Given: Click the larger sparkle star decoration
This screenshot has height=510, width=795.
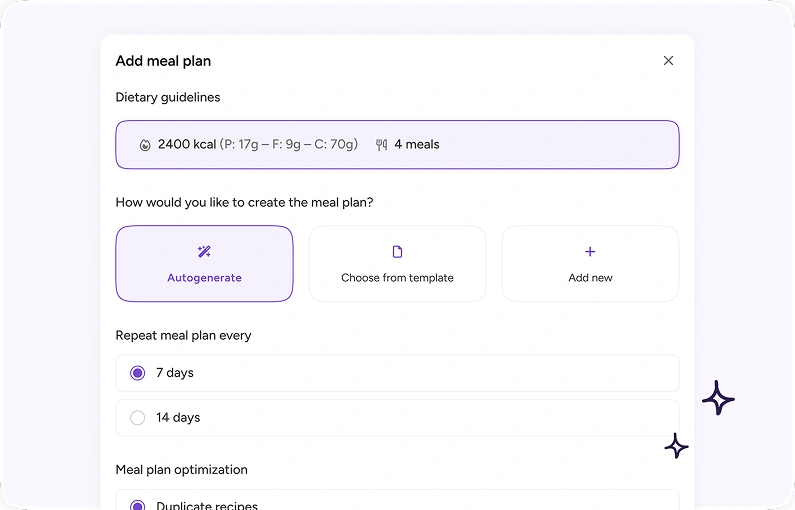Looking at the screenshot, I should pos(718,398).
